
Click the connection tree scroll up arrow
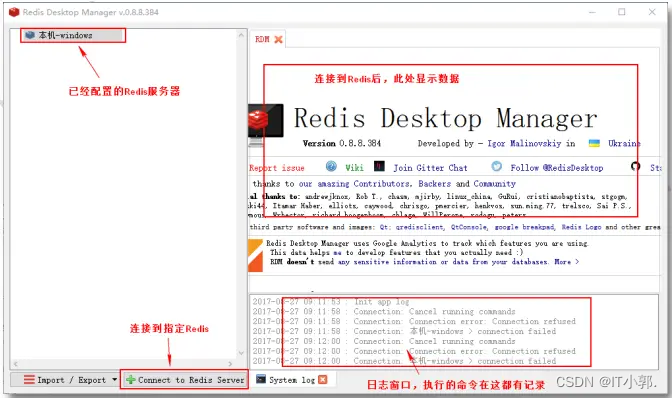pyautogui.click(x=241, y=35)
